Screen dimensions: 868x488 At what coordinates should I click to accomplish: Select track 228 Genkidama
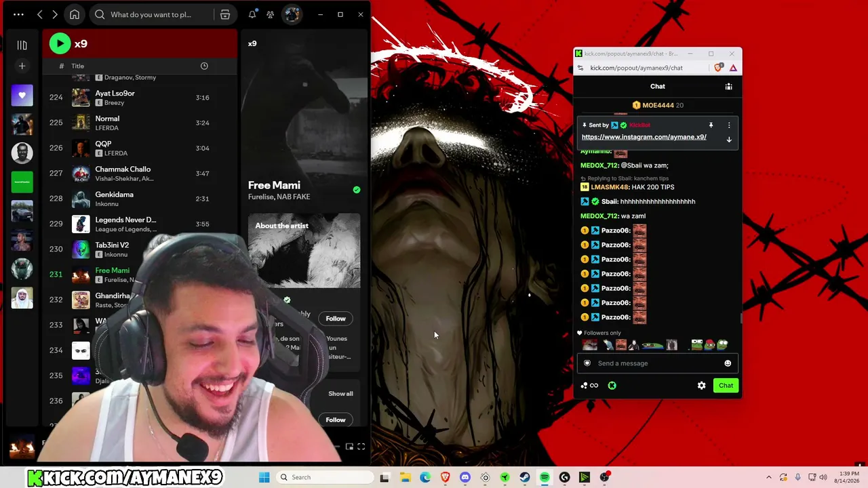140,199
